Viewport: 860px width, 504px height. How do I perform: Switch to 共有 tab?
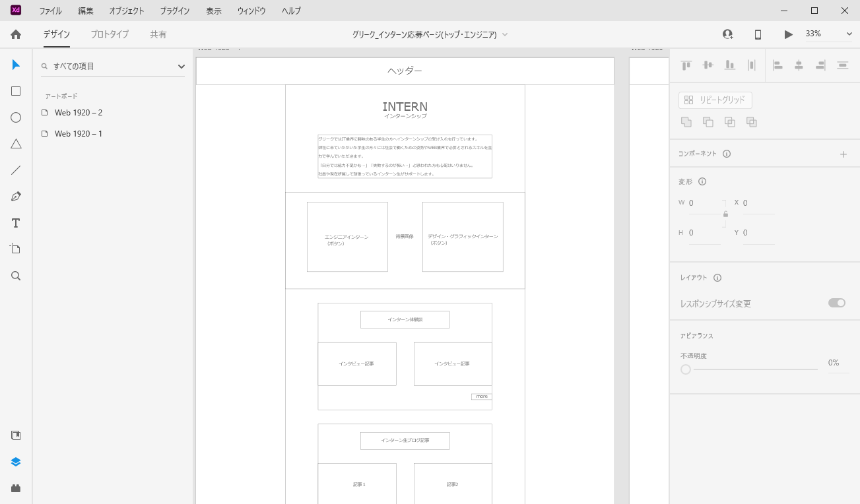click(x=158, y=34)
